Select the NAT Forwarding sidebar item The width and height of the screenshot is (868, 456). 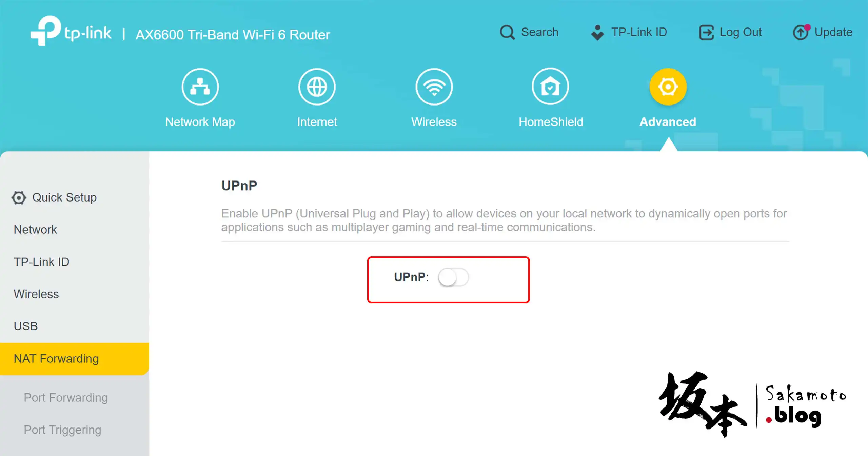pyautogui.click(x=75, y=359)
